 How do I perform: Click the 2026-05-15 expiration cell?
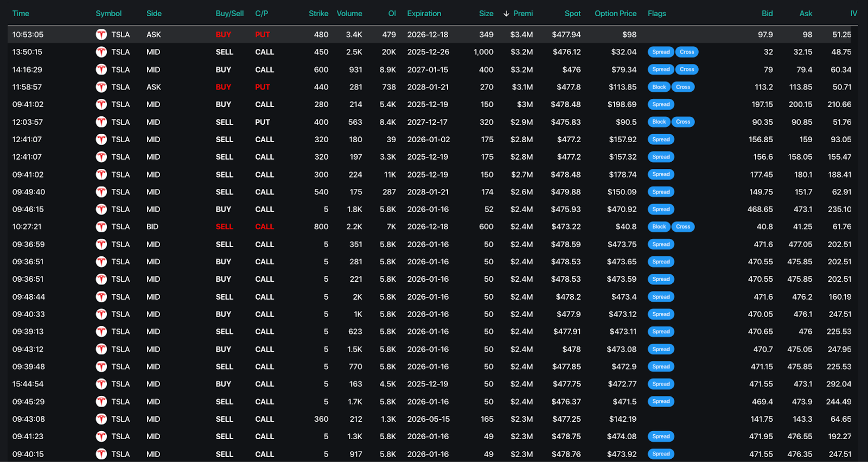coord(428,419)
